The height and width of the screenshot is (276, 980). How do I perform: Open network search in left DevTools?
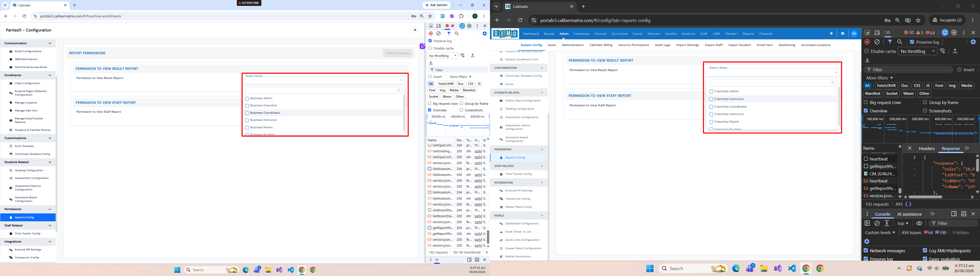point(457,33)
